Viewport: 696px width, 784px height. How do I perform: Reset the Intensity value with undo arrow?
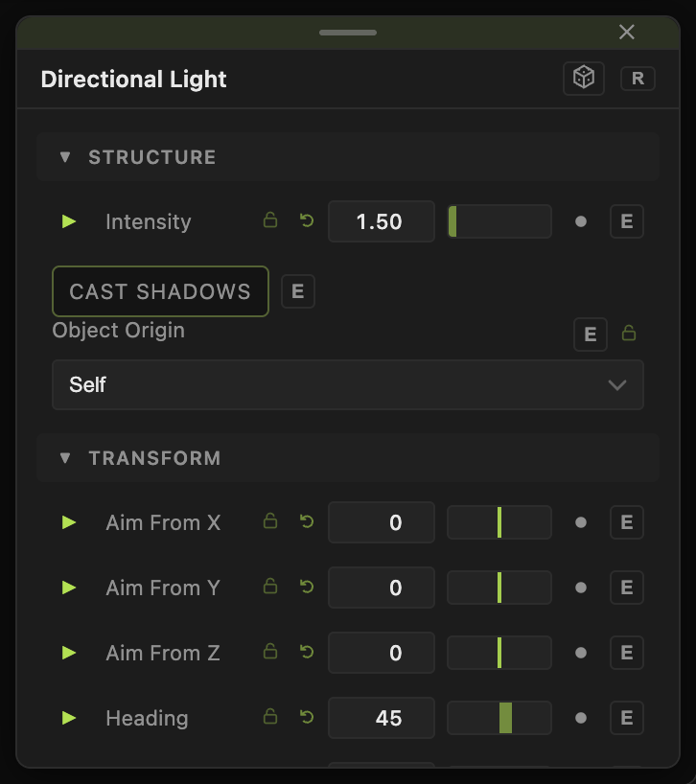(307, 220)
